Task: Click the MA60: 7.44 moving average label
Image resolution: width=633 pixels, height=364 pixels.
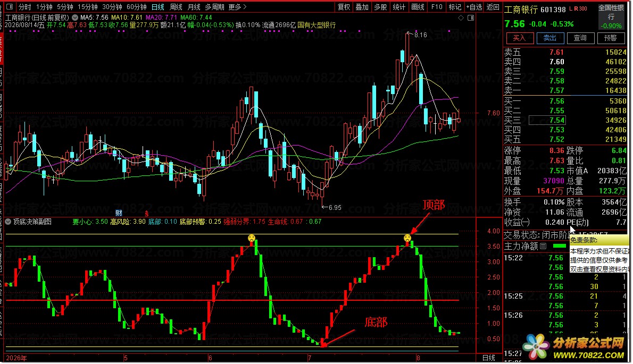Action: pyautogui.click(x=196, y=18)
